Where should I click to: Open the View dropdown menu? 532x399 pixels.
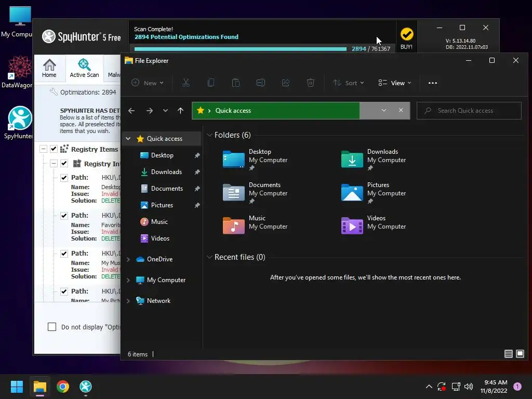tap(395, 83)
